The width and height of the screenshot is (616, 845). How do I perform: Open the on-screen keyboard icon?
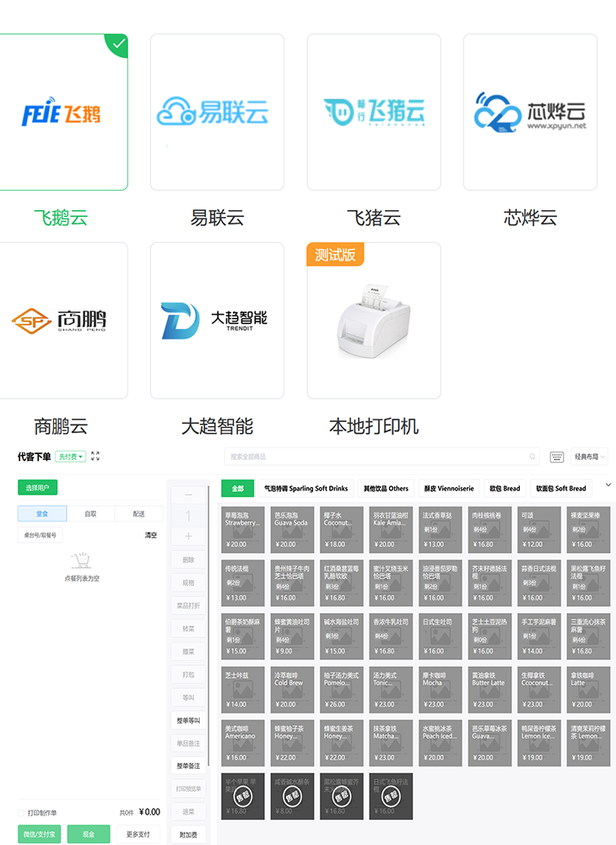click(x=557, y=457)
